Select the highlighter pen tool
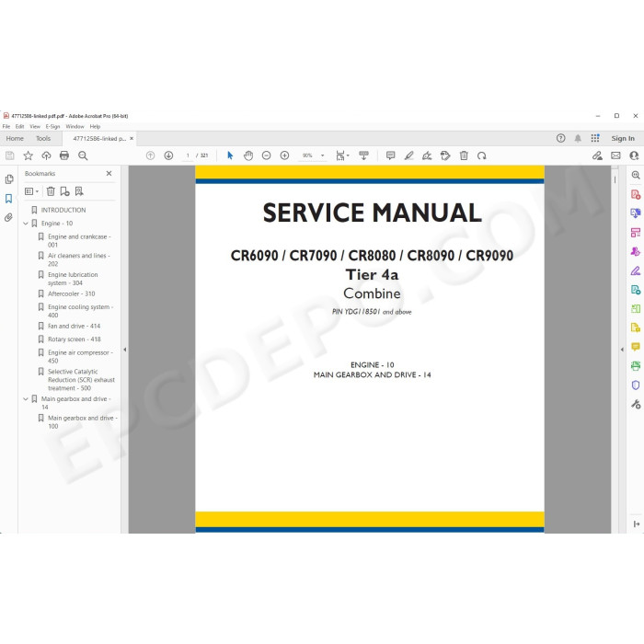 408,155
